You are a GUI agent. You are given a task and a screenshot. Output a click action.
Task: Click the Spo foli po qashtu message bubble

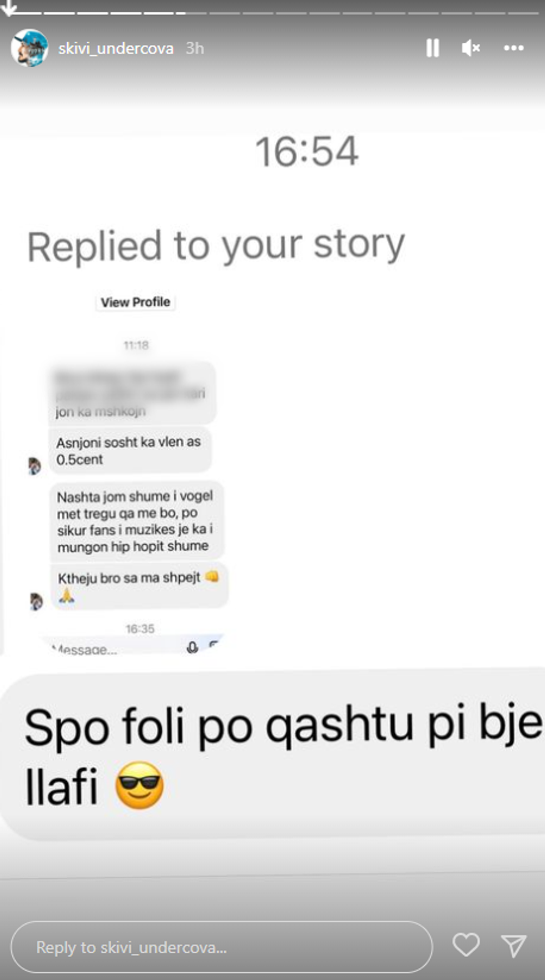tap(272, 755)
